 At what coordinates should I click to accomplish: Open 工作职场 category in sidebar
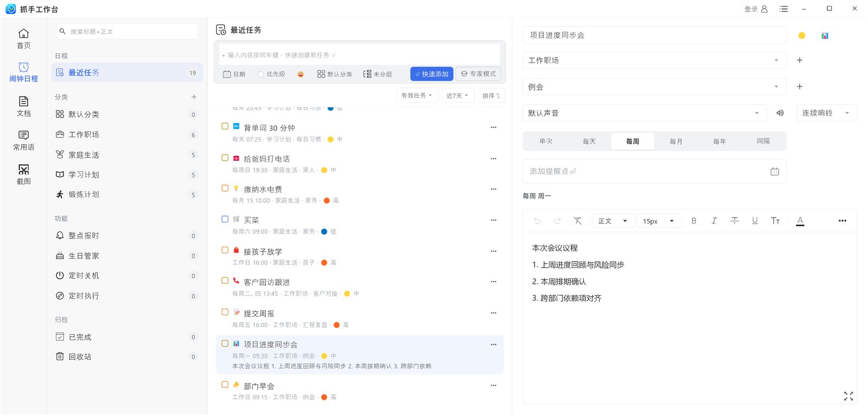pyautogui.click(x=127, y=135)
